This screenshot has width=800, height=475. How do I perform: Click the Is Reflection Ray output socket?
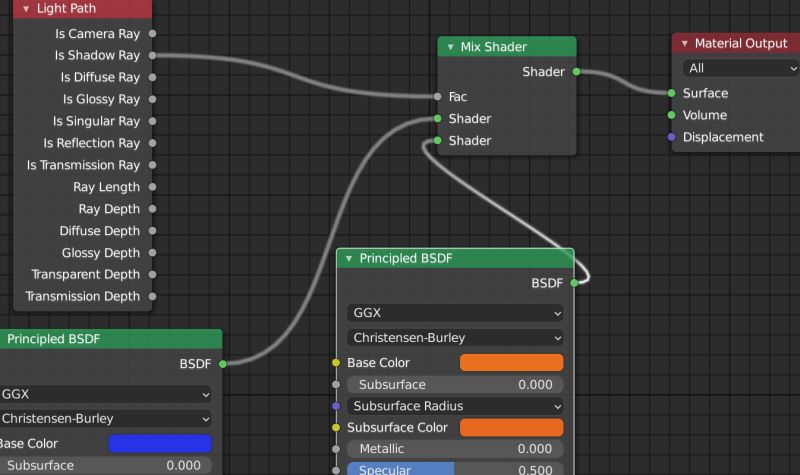(x=152, y=143)
